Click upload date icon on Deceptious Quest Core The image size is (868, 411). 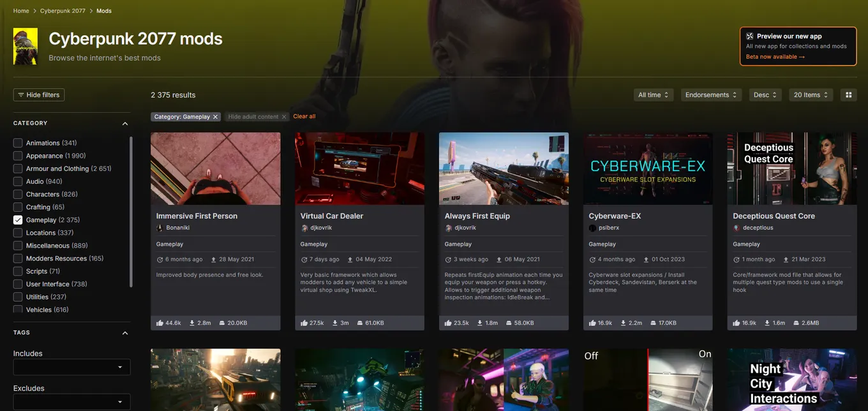click(786, 260)
